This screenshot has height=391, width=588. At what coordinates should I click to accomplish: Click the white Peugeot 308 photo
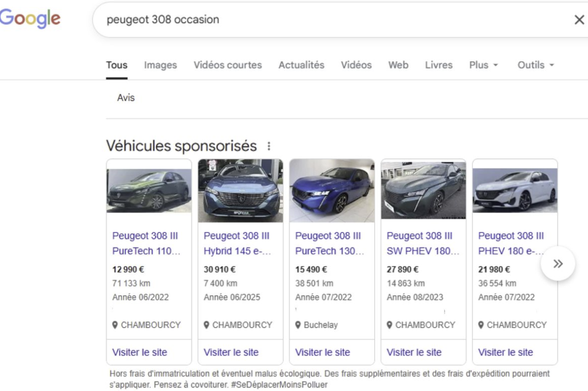pos(515,190)
